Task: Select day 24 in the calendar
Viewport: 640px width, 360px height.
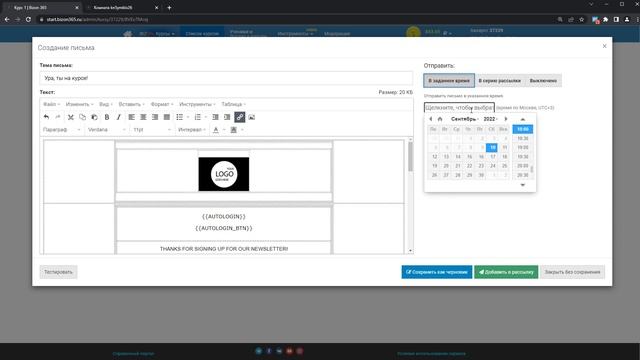Action: [493, 166]
